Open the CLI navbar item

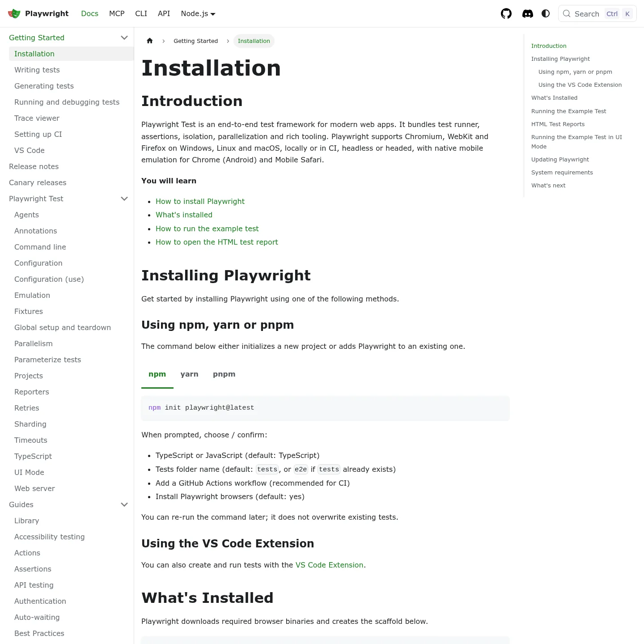(141, 13)
